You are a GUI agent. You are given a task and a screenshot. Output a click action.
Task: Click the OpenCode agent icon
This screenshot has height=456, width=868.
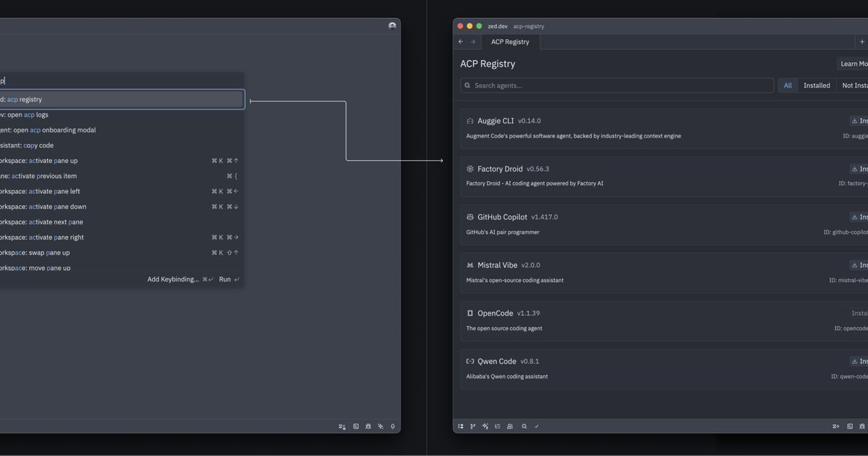470,313
